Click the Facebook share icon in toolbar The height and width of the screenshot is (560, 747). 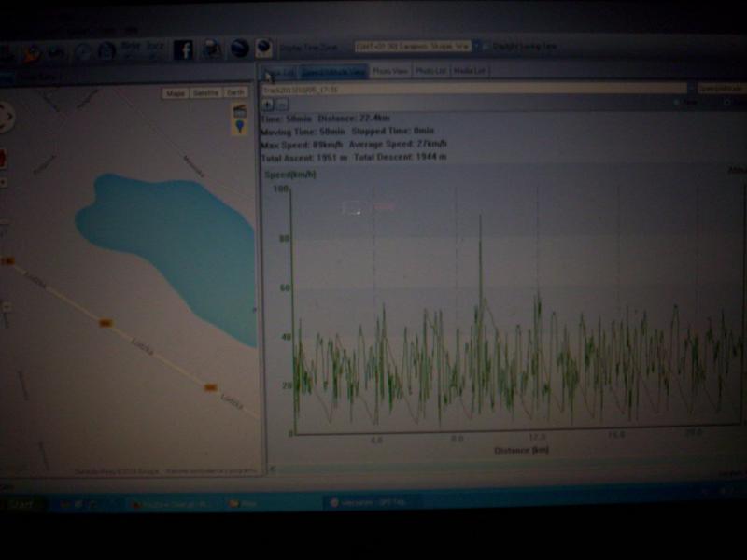click(x=183, y=49)
